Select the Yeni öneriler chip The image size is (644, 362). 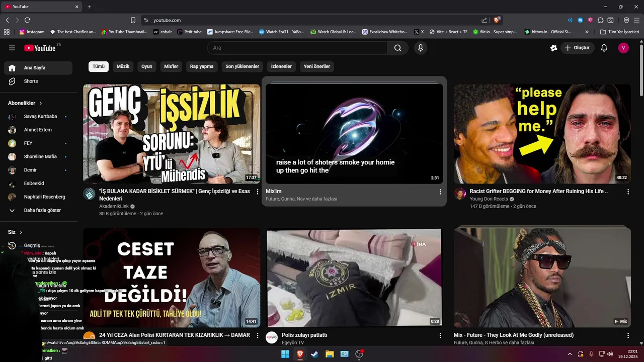317,66
